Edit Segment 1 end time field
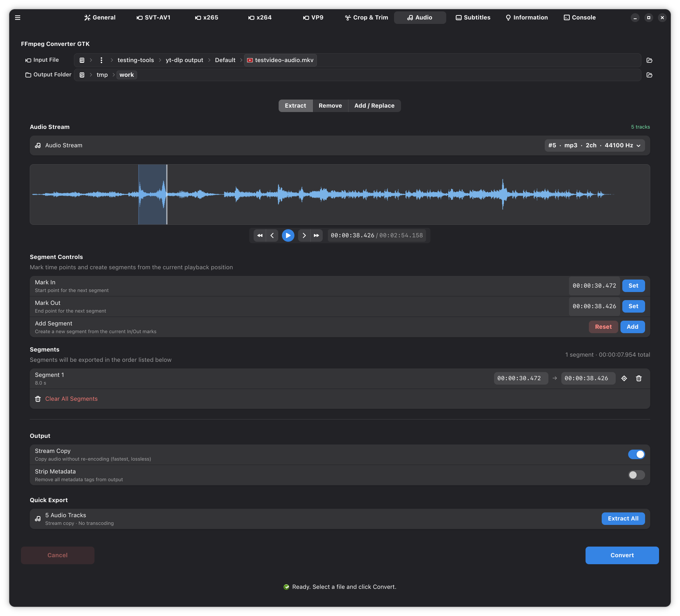Viewport: 680px width, 616px height. click(x=588, y=378)
